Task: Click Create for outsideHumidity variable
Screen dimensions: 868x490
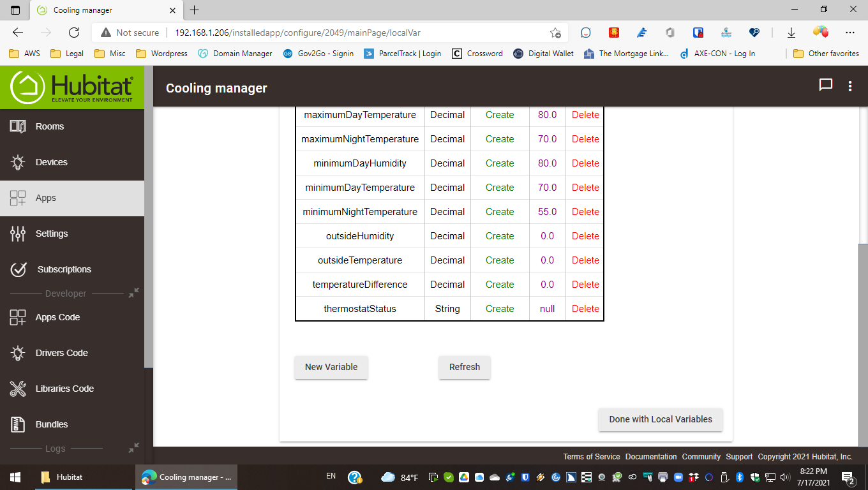Action: click(x=499, y=236)
